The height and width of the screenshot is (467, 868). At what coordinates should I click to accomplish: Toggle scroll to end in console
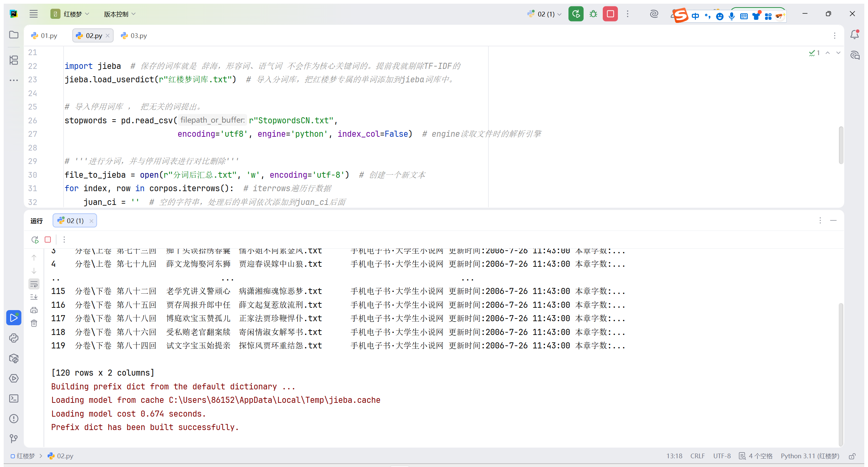pos(34,297)
